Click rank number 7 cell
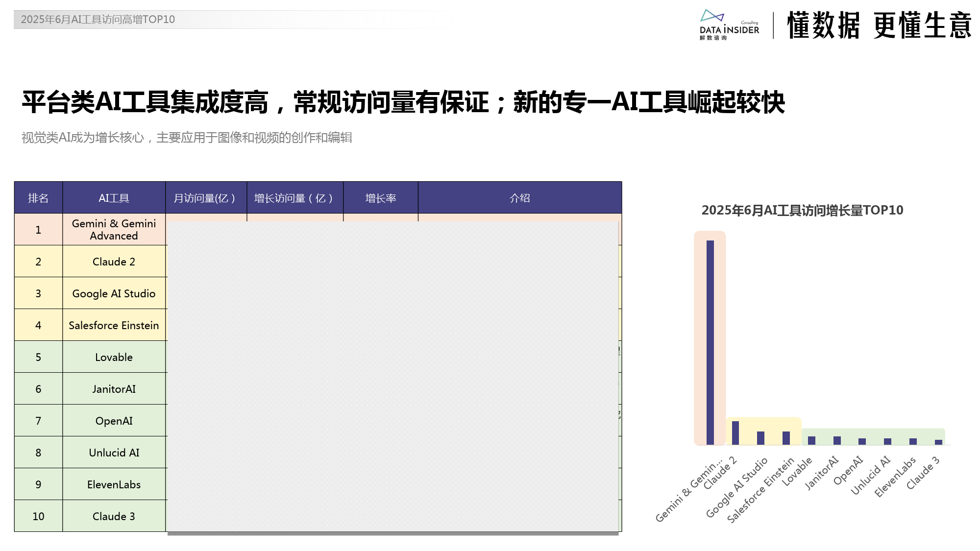The image size is (980, 551). pyautogui.click(x=38, y=421)
